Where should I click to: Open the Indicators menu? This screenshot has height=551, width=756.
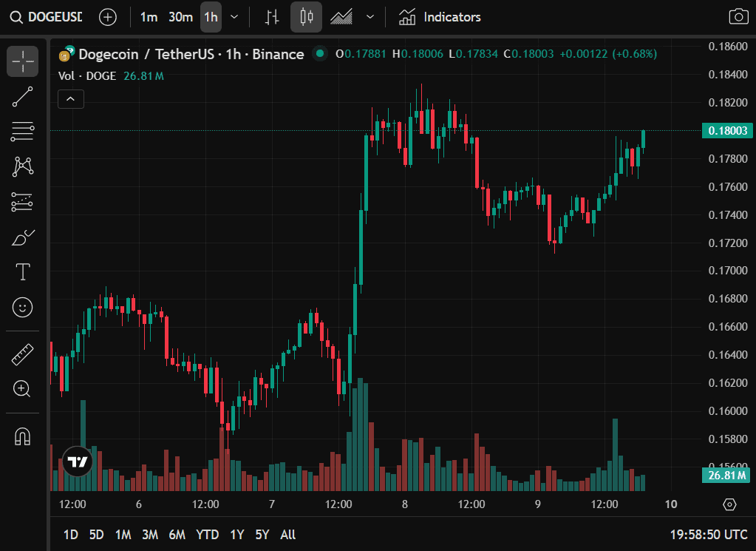click(440, 17)
